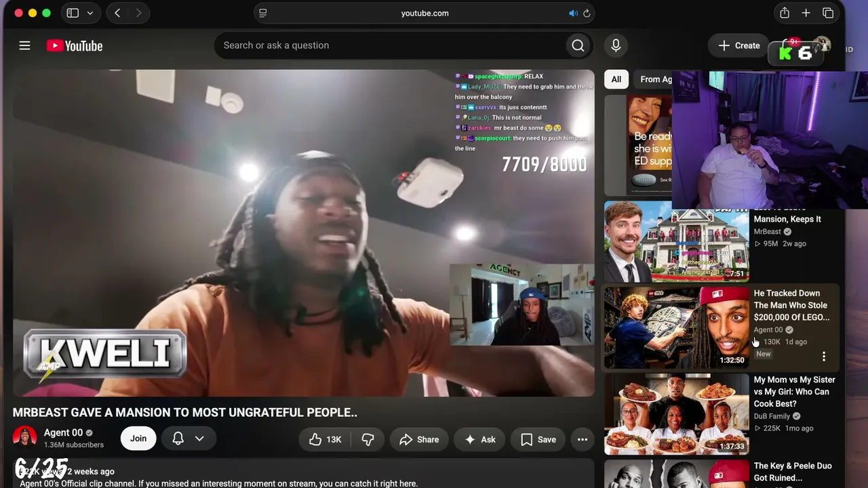Image resolution: width=868 pixels, height=488 pixels.
Task: Open options menu for LEGO video
Action: [x=824, y=356]
